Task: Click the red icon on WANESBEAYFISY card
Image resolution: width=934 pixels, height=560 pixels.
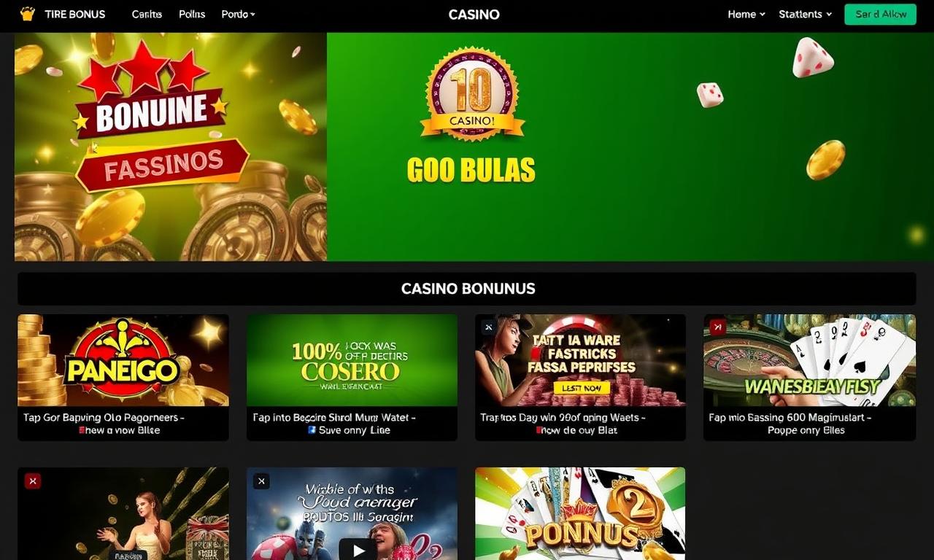Action: pos(717,327)
